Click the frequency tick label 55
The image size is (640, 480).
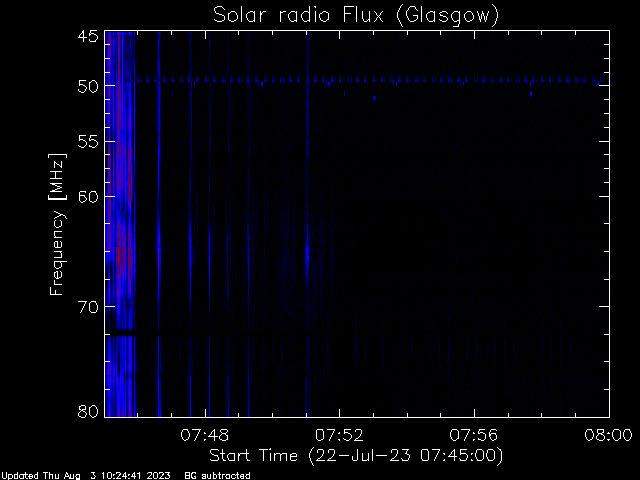[88, 142]
